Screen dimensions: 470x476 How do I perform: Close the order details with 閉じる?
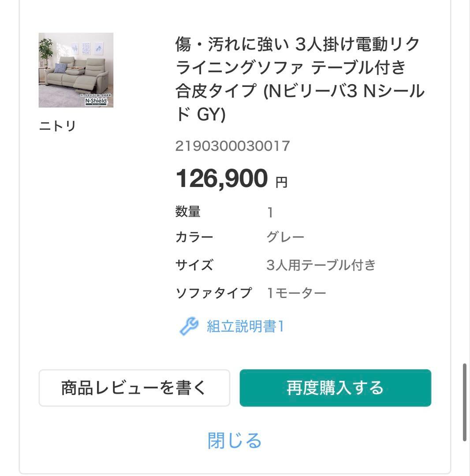(235, 441)
